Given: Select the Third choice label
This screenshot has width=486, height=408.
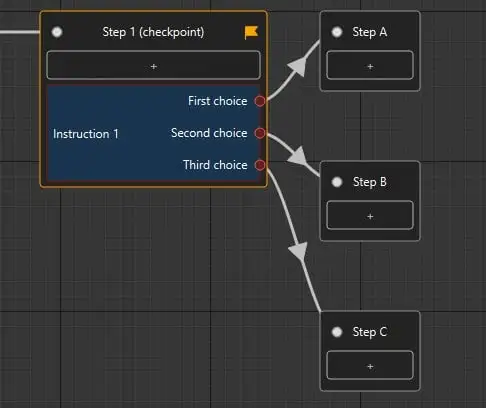Looking at the screenshot, I should coord(215,165).
